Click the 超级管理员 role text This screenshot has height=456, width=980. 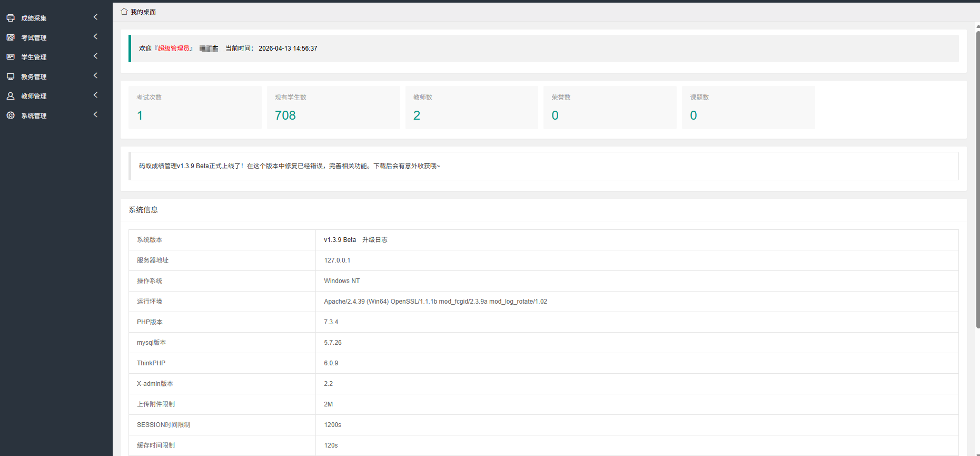174,48
